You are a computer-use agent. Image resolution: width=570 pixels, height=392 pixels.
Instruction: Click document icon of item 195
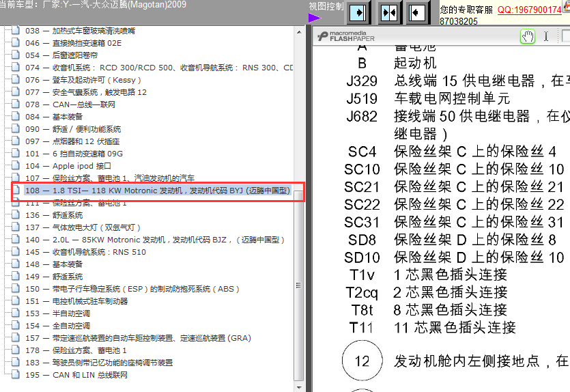point(15,374)
